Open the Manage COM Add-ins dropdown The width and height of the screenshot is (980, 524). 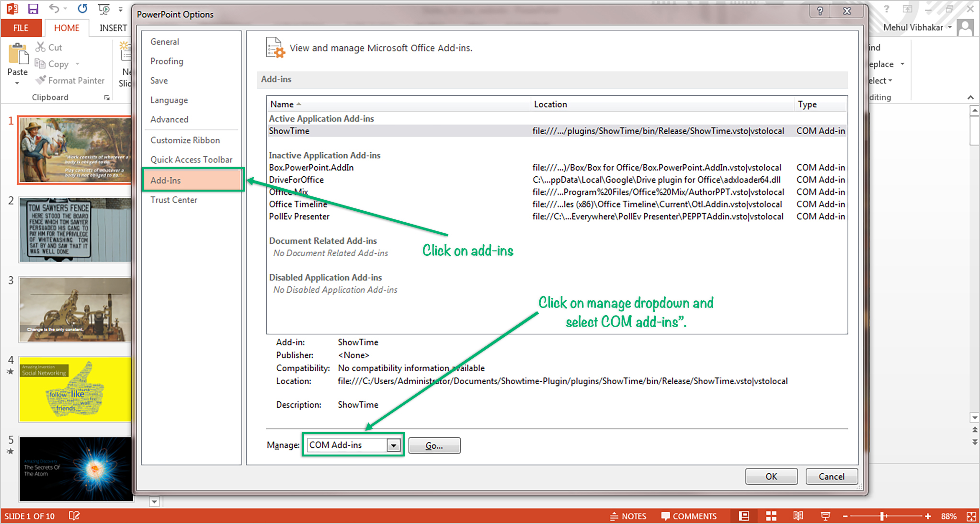(x=394, y=445)
